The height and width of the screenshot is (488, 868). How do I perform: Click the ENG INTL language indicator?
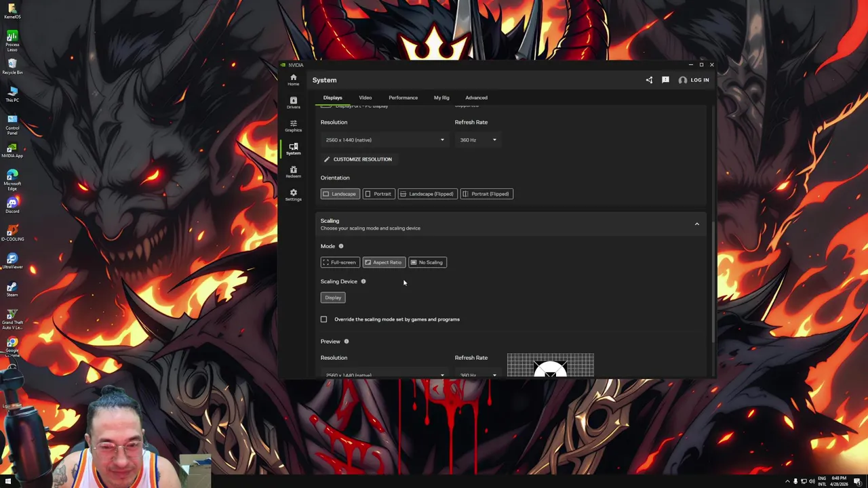(x=822, y=481)
